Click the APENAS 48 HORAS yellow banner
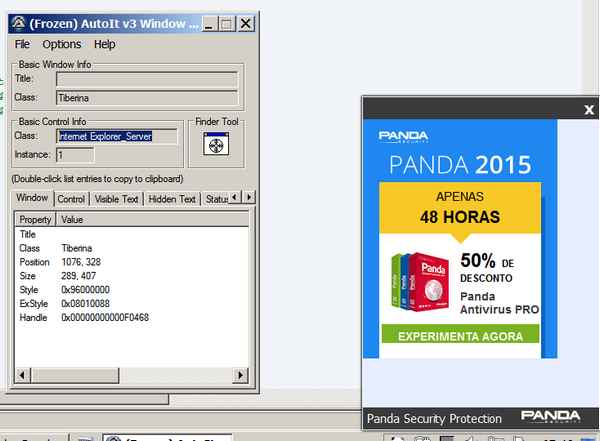Viewport: 600px width, 441px height. (460, 207)
